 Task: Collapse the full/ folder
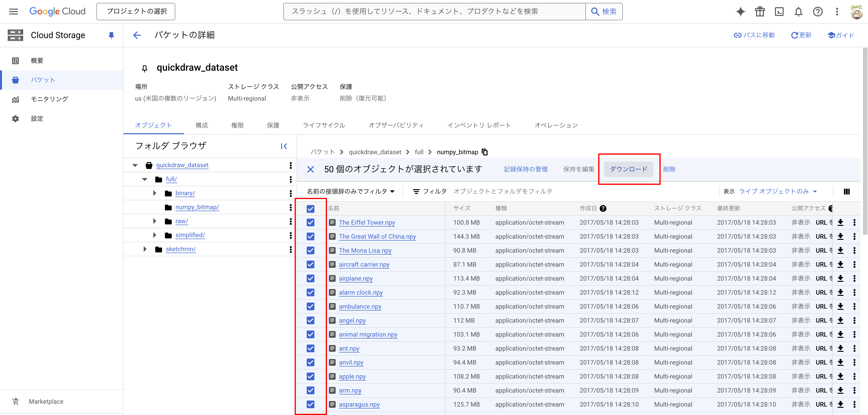coord(145,179)
